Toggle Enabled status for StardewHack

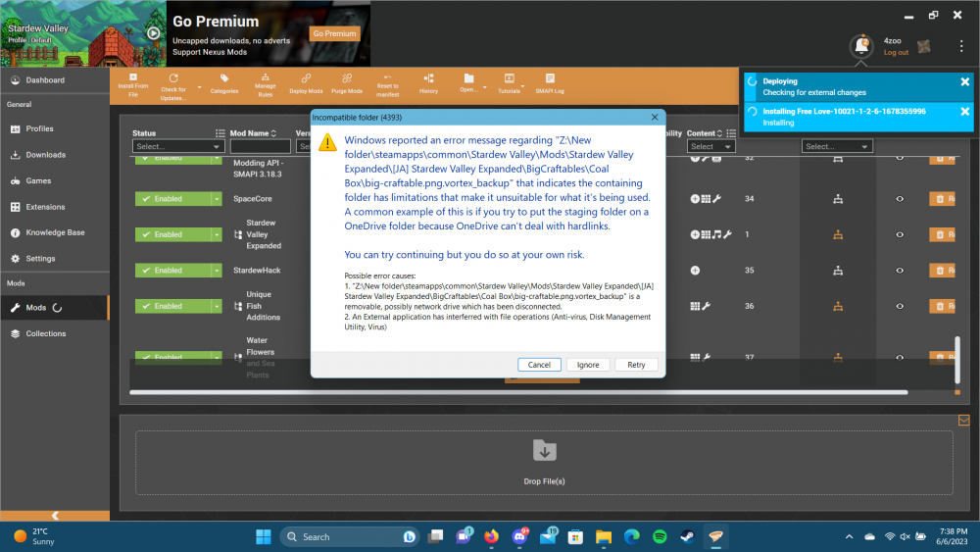click(x=173, y=270)
